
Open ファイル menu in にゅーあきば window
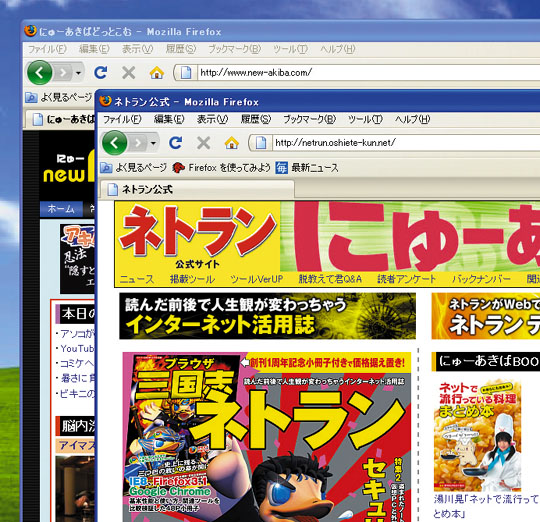coord(47,49)
